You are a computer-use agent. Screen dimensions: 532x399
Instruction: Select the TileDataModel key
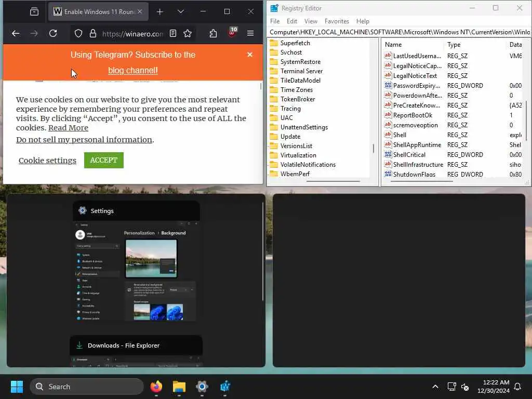tap(300, 81)
